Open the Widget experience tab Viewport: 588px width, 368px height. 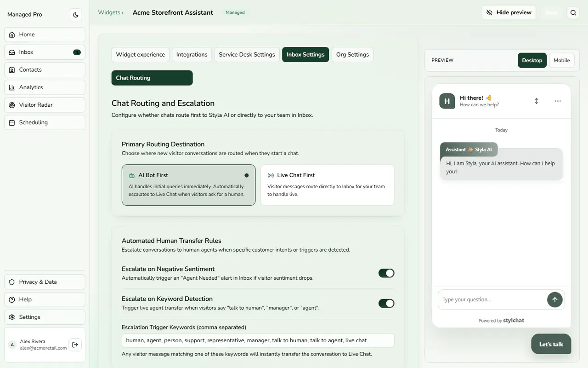[x=141, y=54]
